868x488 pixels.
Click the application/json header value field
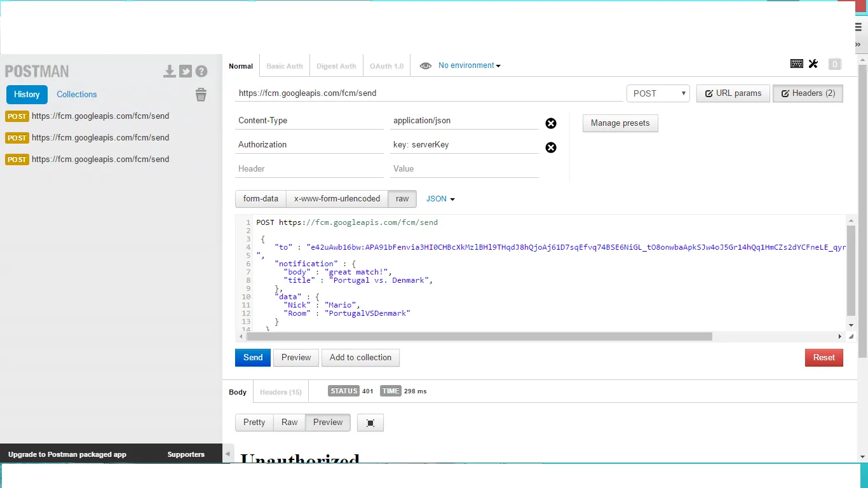465,121
